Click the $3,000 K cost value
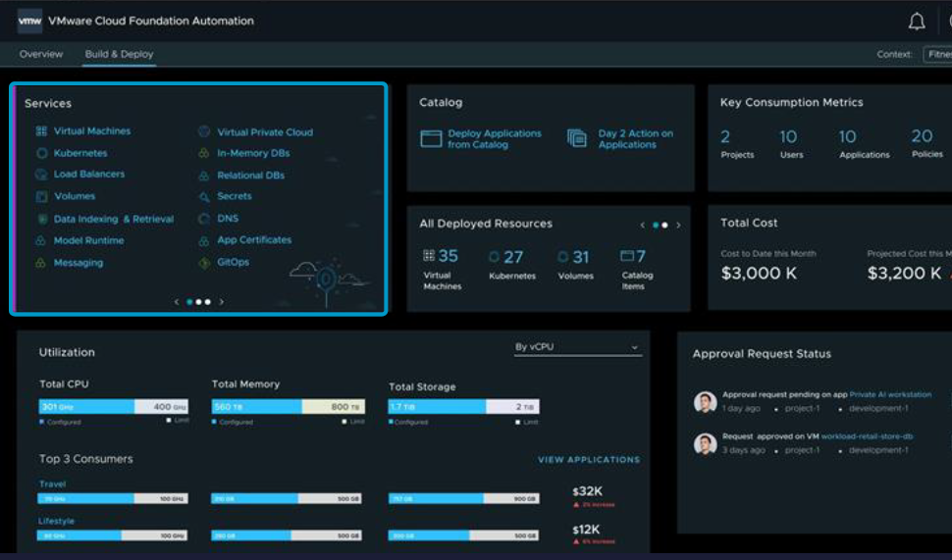 [x=759, y=274]
